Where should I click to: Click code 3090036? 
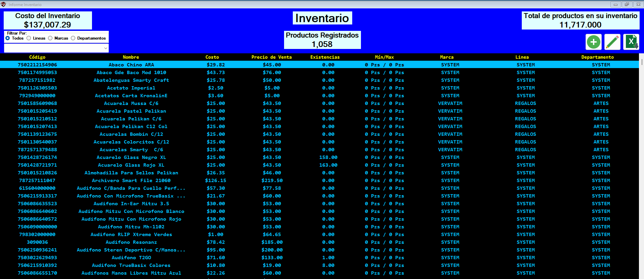(x=37, y=242)
